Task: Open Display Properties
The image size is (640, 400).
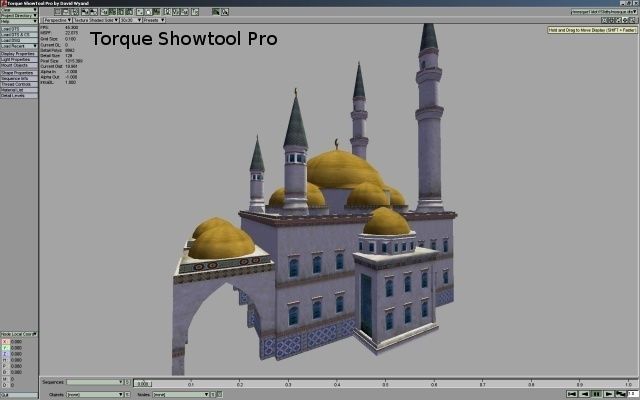Action: point(19,54)
